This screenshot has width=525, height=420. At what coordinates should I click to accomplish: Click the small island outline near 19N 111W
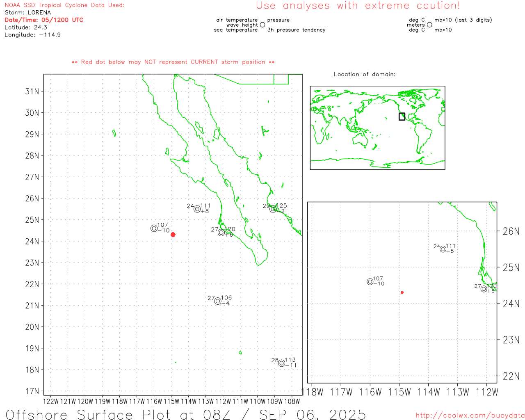coord(240,353)
